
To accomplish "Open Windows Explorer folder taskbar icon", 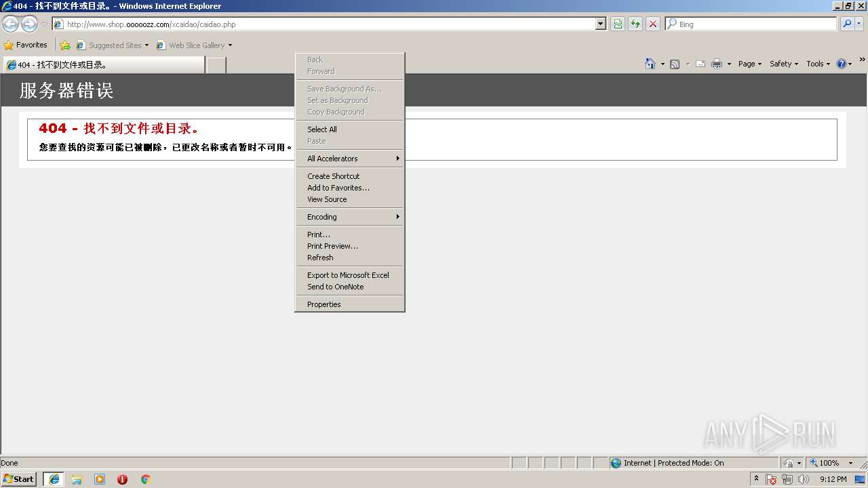I will tap(77, 479).
